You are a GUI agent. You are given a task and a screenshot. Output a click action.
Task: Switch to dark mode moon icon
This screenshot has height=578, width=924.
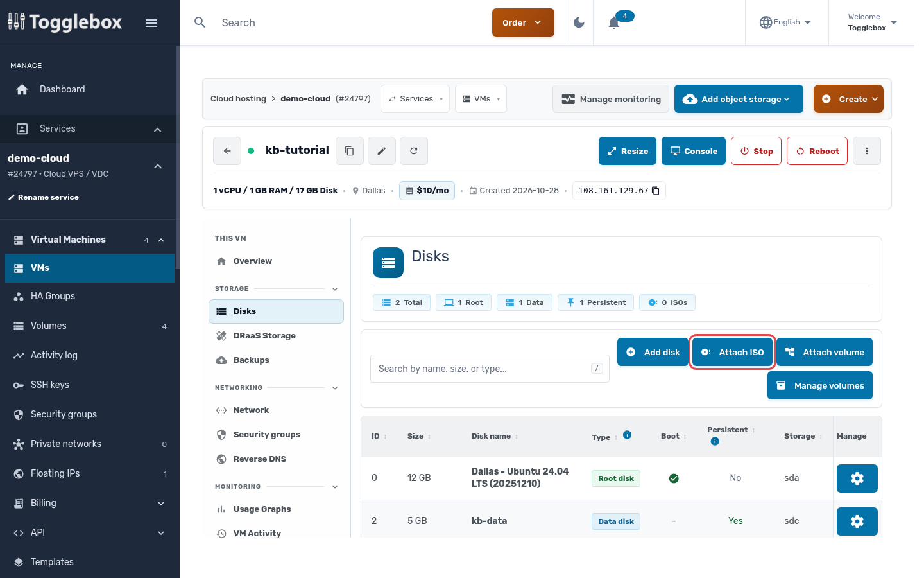[579, 22]
